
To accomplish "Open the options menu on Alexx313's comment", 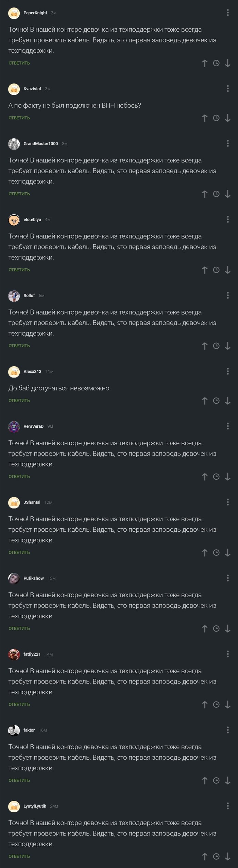I will [227, 372].
